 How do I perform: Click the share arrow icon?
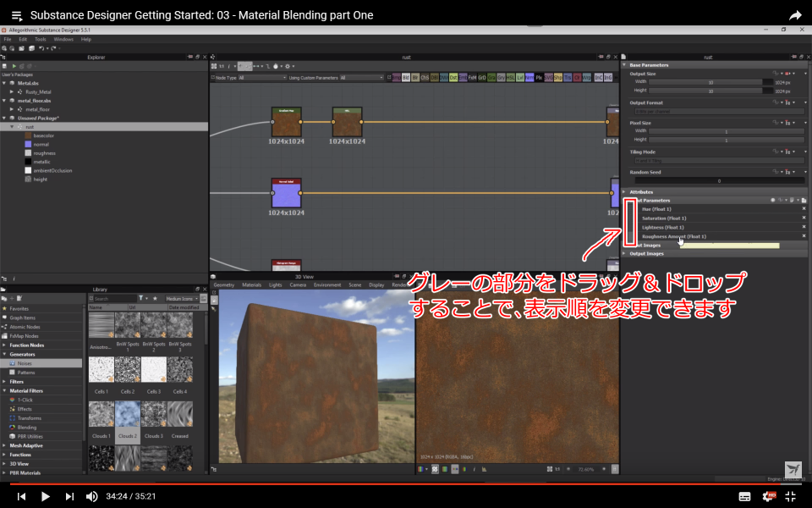click(x=795, y=15)
